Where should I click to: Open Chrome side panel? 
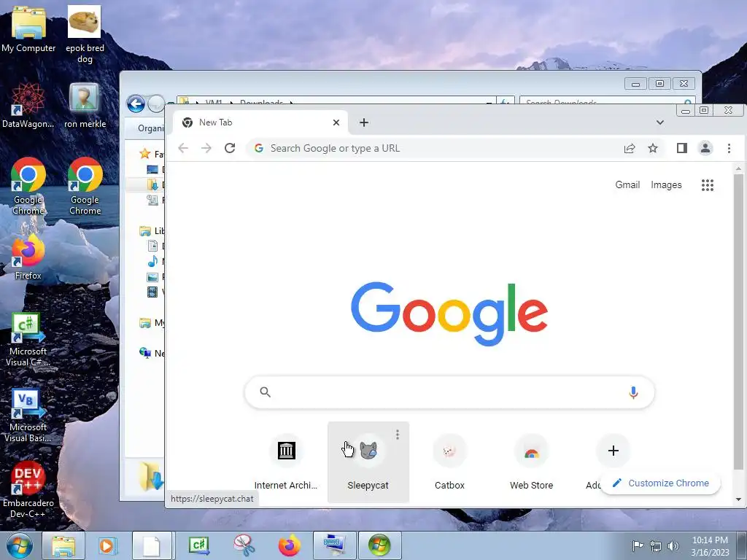click(x=682, y=148)
